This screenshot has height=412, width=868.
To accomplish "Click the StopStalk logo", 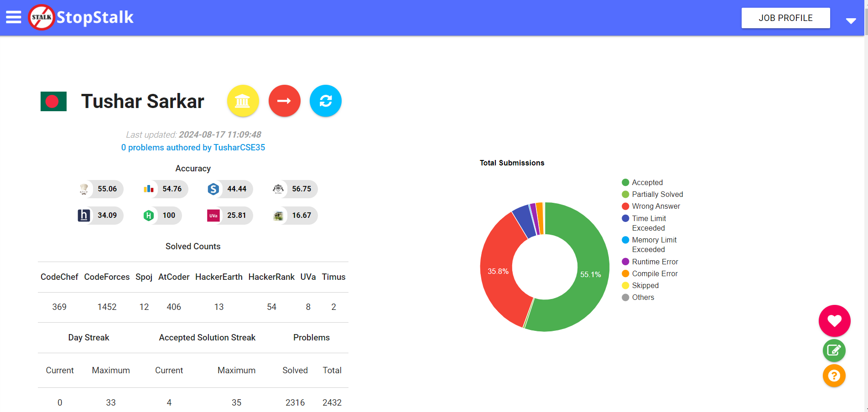I will pyautogui.click(x=81, y=17).
